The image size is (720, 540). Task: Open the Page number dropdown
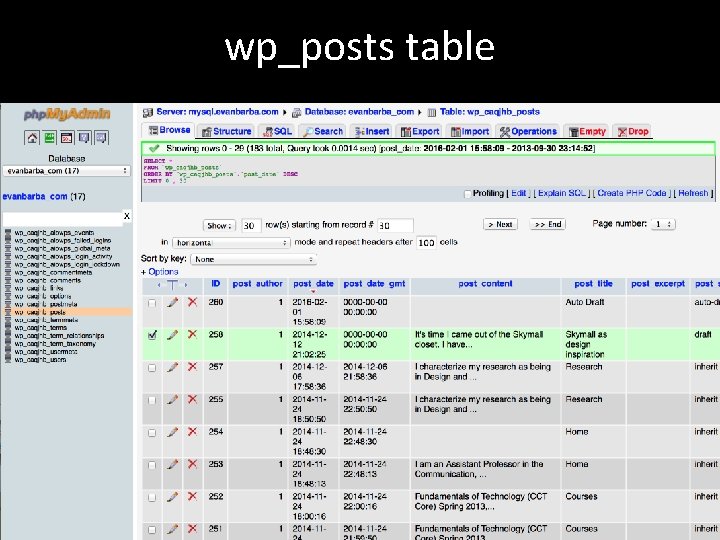click(x=664, y=224)
